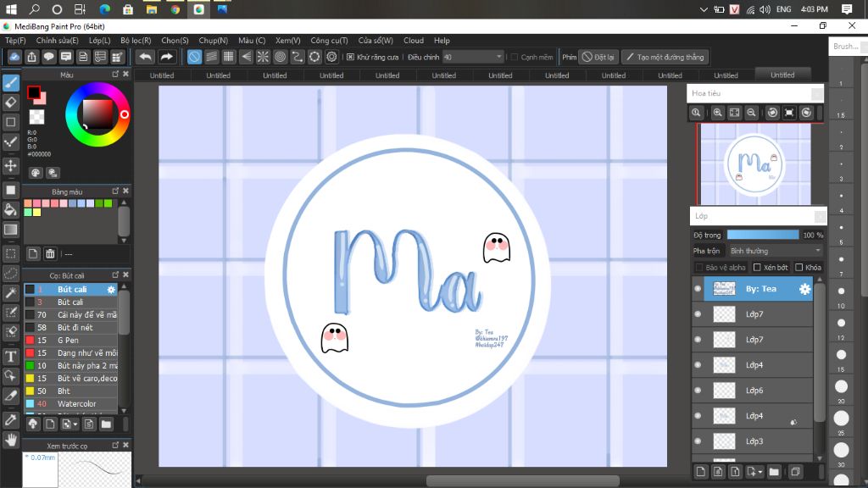Enable the crisscross grid snap guide
868x488 pixels.
pyautogui.click(x=229, y=57)
